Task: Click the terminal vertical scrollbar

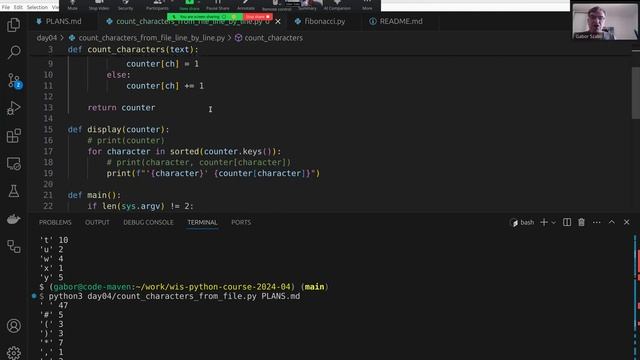Action: (636, 297)
